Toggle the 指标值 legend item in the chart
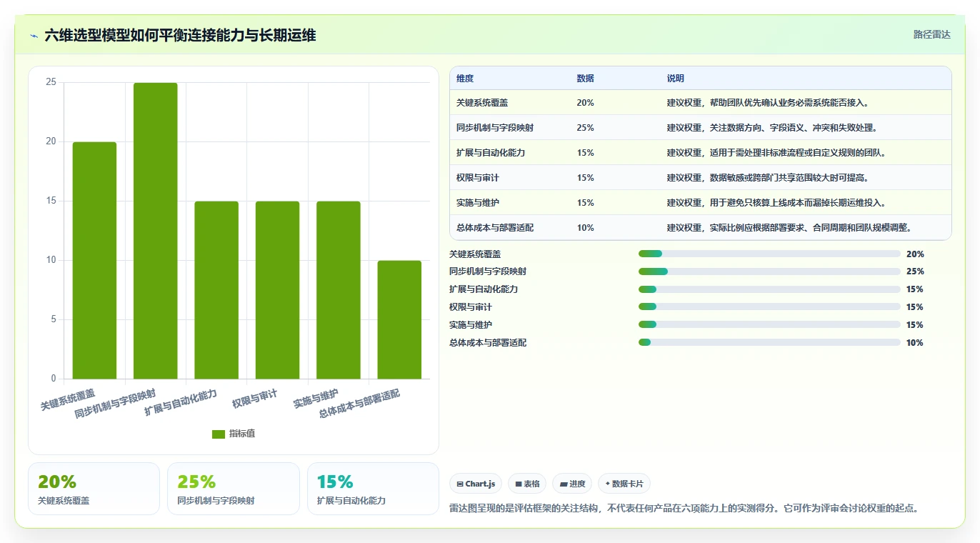This screenshot has height=543, width=980. pos(234,434)
